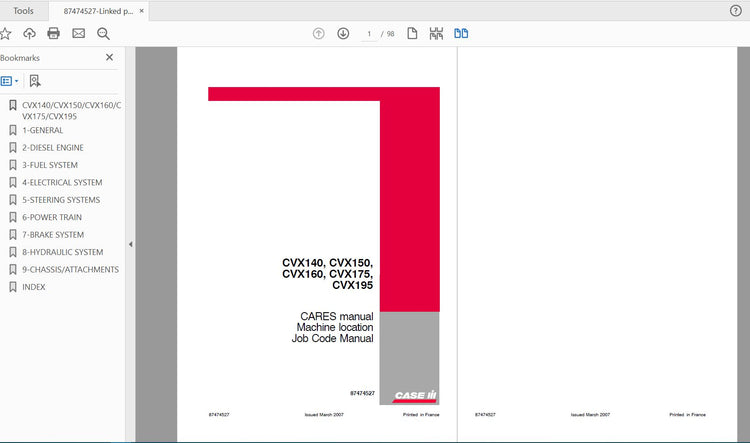Open the 3-FUEL SYSTEM bookmark
The height and width of the screenshot is (443, 750).
(50, 165)
